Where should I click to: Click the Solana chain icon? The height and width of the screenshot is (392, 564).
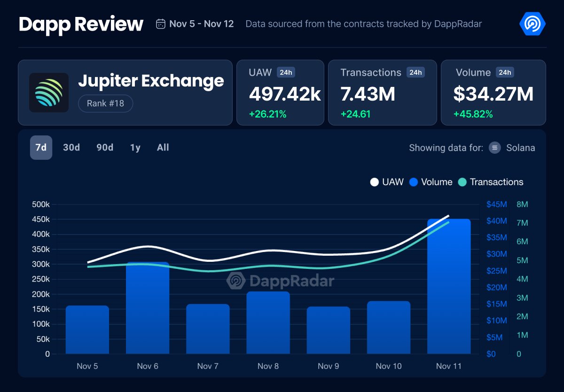pyautogui.click(x=495, y=148)
